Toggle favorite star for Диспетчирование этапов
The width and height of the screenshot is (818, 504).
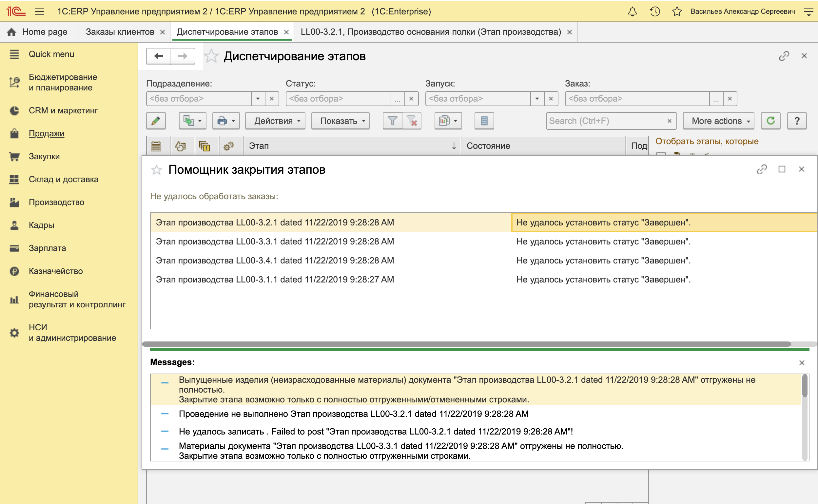tap(211, 56)
